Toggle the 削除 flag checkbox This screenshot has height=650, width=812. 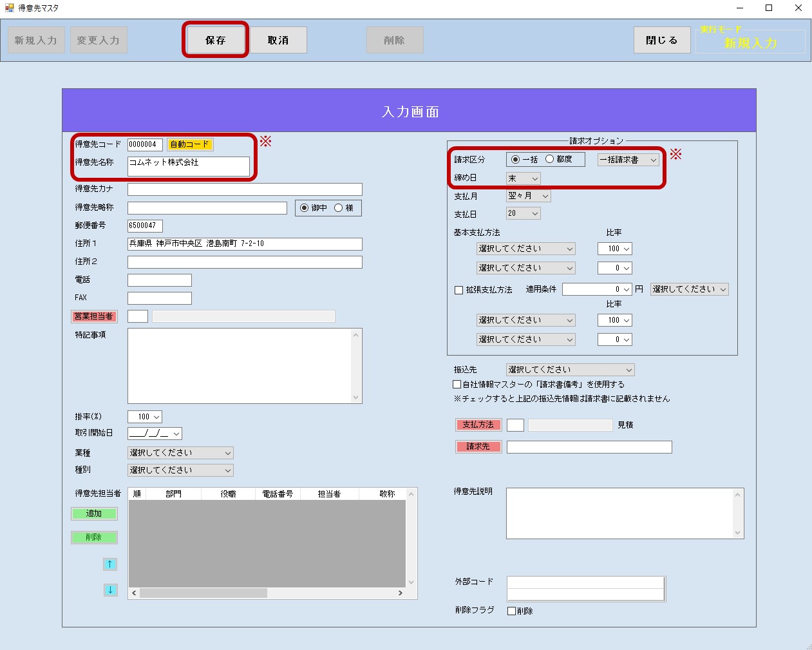tap(511, 611)
